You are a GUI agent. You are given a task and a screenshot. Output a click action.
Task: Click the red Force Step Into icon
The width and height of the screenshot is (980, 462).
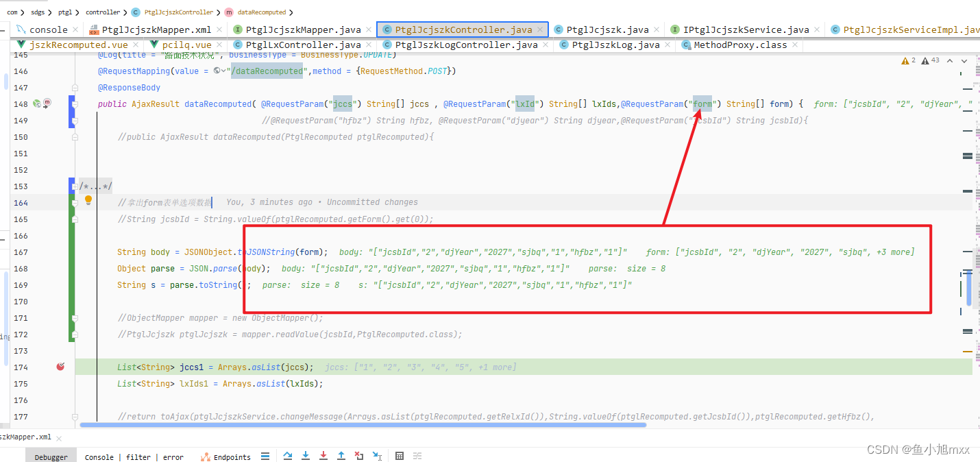323,456
